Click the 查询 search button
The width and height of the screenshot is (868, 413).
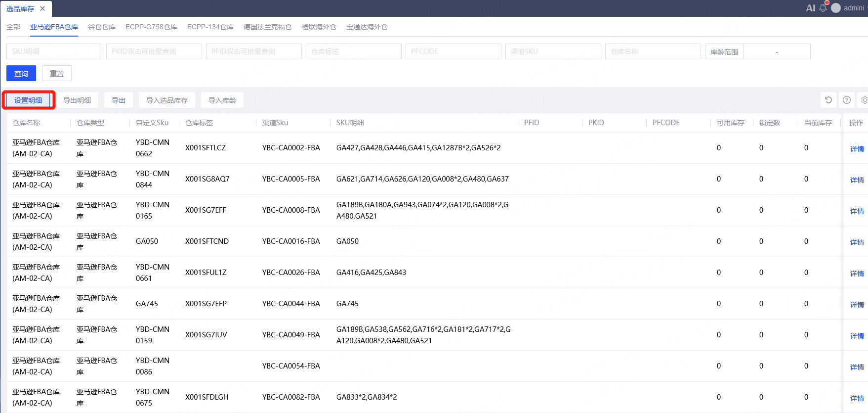pos(21,73)
